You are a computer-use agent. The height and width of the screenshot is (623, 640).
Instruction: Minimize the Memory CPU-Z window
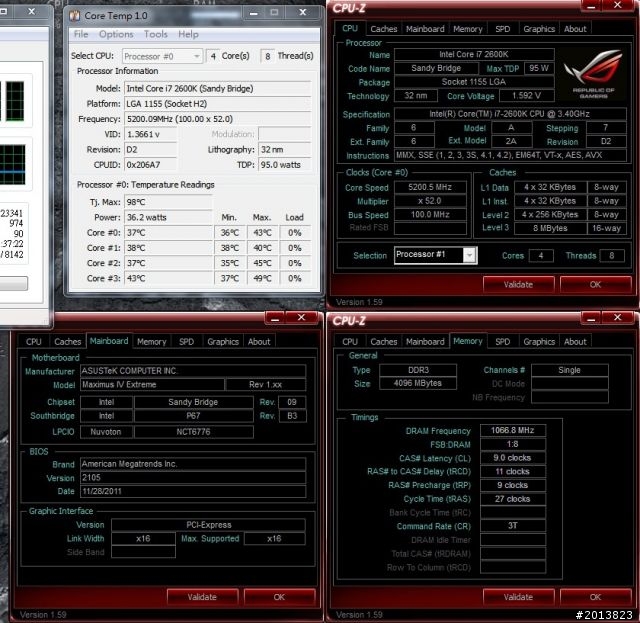(x=591, y=318)
